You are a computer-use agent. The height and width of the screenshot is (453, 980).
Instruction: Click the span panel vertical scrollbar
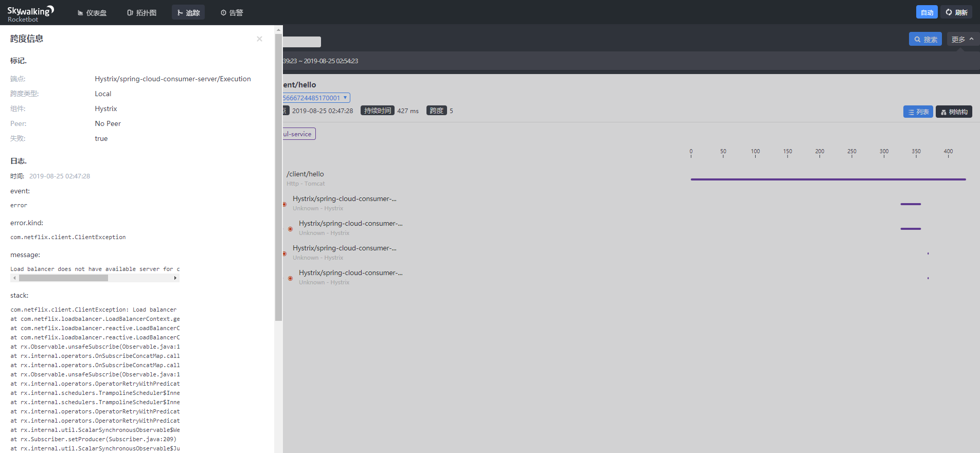pos(278,177)
